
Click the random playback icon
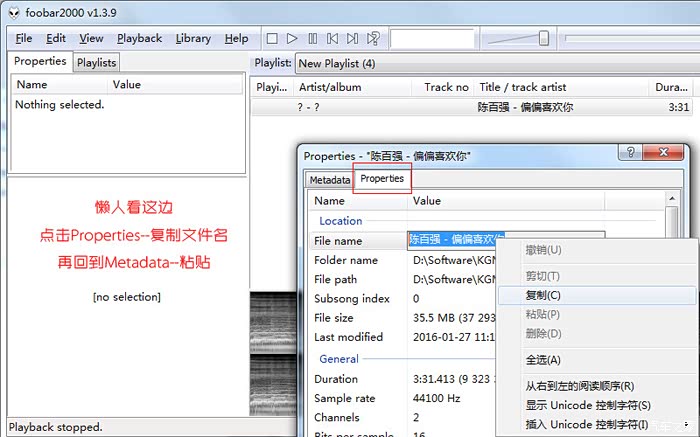[x=373, y=39]
